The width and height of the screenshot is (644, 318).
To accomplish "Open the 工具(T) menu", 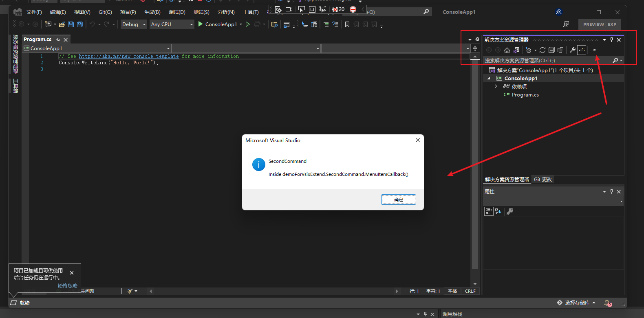I will (251, 12).
